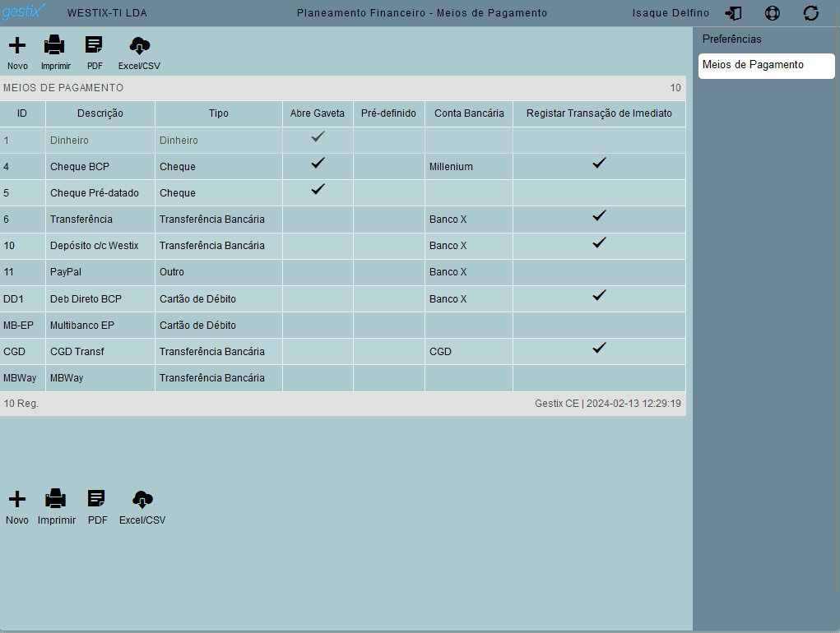Toggle immediate transaction check for Cheque BCP

click(x=599, y=163)
